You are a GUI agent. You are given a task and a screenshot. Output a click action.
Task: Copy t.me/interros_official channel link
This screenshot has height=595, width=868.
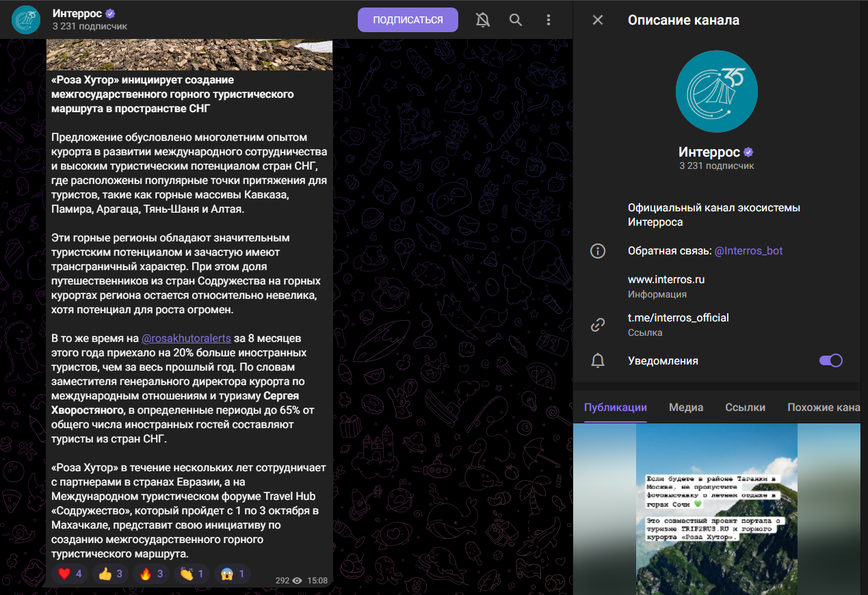coord(679,317)
